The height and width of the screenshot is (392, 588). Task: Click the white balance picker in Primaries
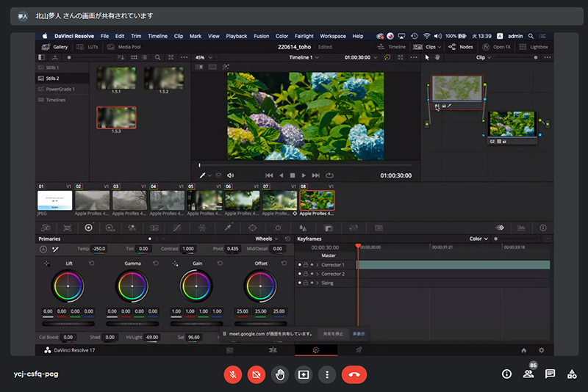tap(56, 249)
